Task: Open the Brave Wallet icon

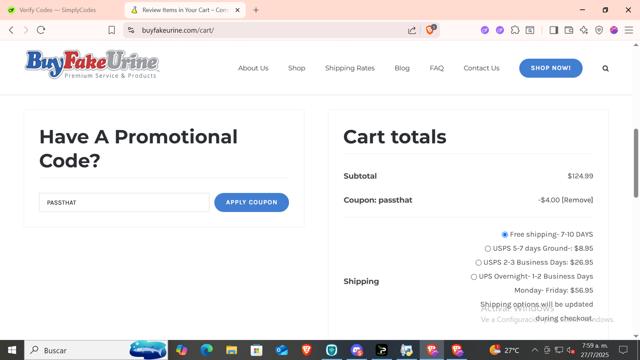Action: click(569, 30)
